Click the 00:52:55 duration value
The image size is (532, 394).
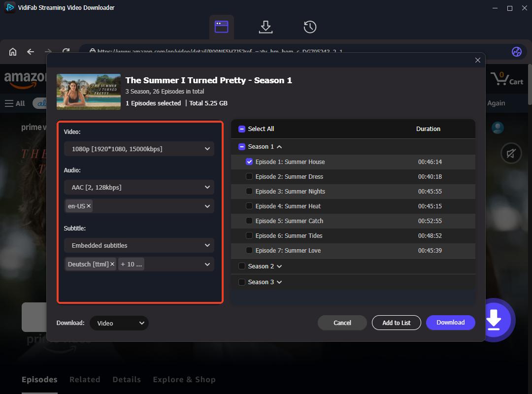pos(430,221)
